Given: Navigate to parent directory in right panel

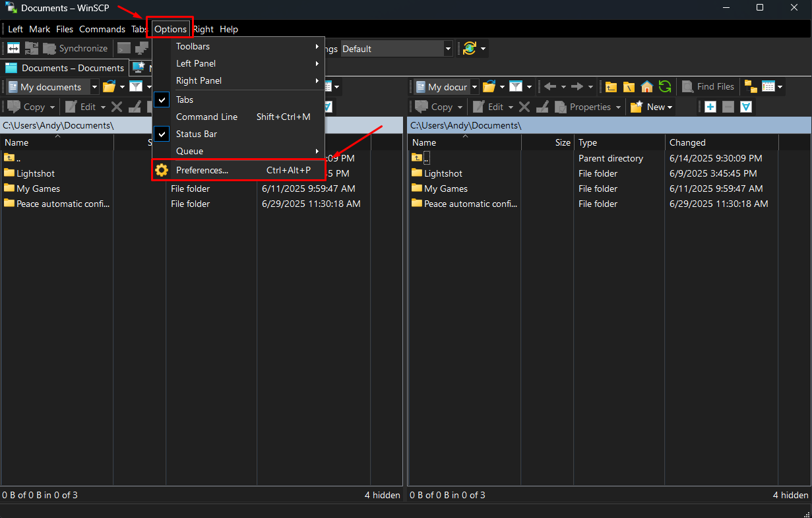Looking at the screenshot, I should point(611,86).
